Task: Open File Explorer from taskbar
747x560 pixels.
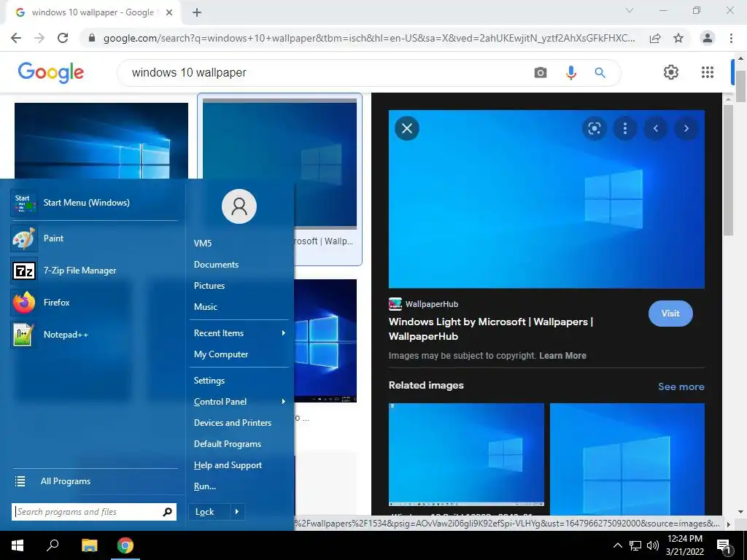Action: [x=89, y=545]
